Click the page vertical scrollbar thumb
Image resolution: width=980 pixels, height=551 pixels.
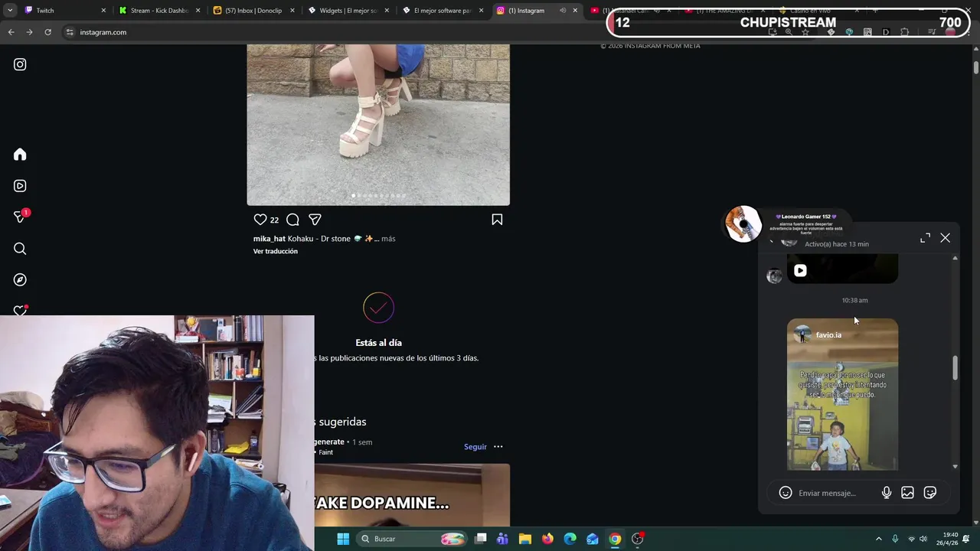click(976, 67)
